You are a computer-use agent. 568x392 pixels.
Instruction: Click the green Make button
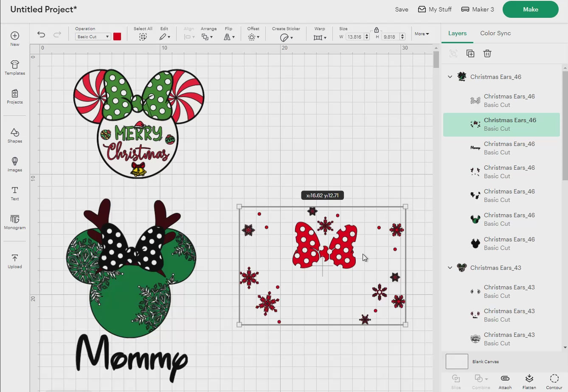(530, 9)
